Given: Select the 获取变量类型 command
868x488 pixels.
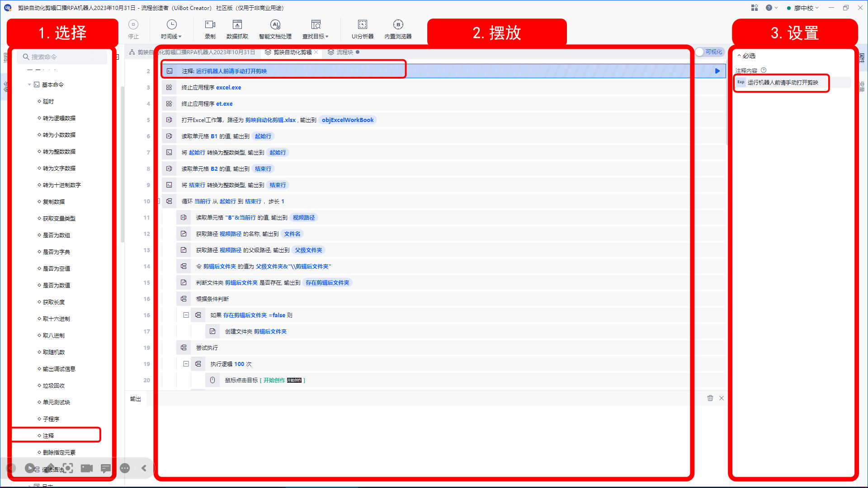Looking at the screenshot, I should 59,218.
